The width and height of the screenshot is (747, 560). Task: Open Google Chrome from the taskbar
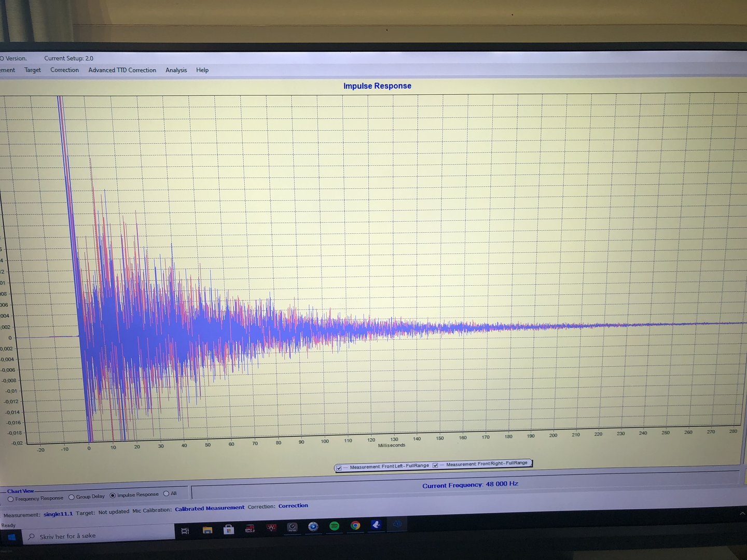pos(355,525)
